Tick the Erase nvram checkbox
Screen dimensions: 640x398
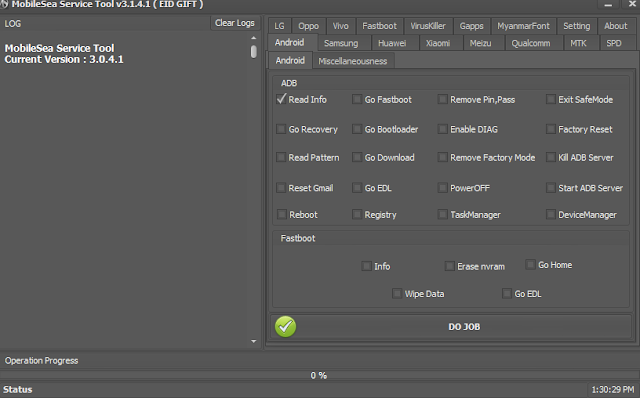pos(450,266)
